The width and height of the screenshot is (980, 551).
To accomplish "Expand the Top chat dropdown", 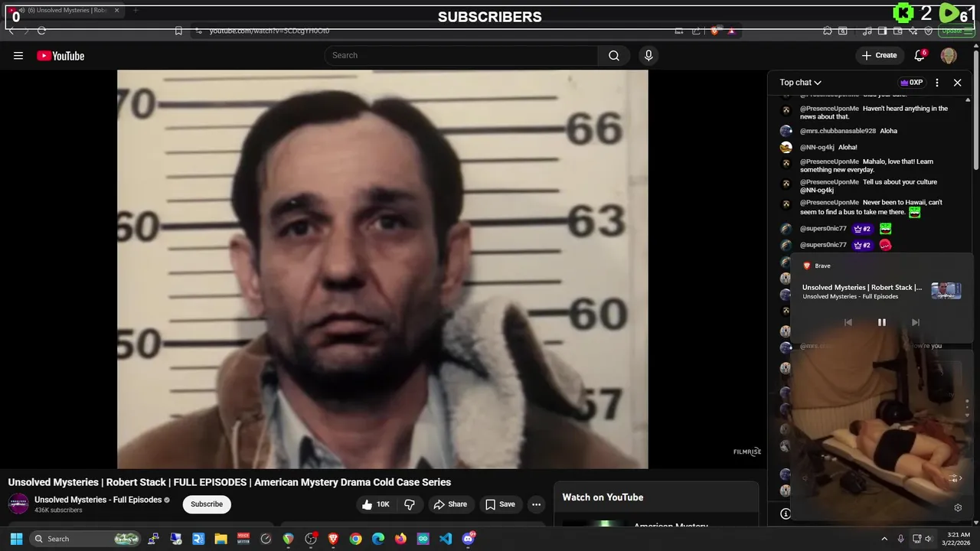I will click(x=800, y=83).
